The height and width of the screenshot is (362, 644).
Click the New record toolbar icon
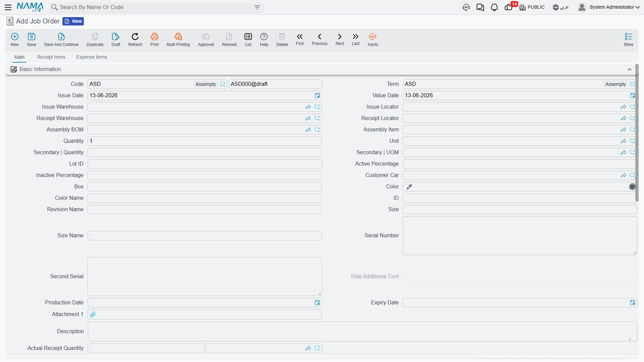[15, 40]
